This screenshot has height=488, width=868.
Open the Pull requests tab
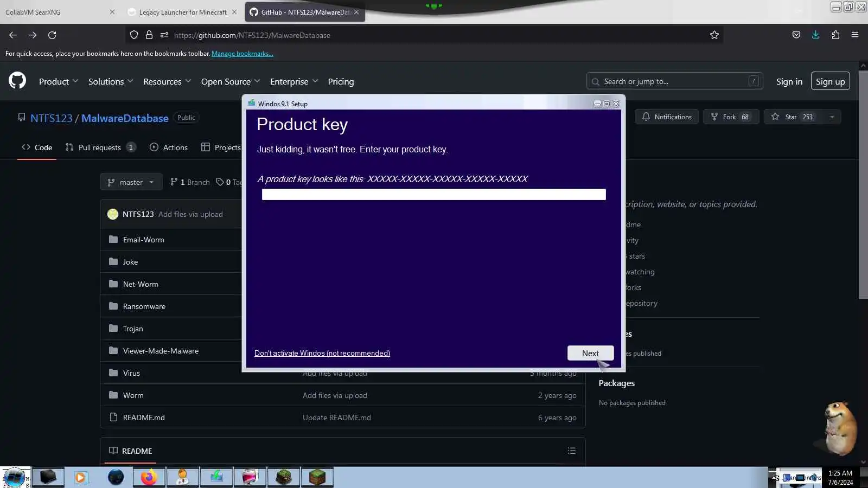[100, 147]
